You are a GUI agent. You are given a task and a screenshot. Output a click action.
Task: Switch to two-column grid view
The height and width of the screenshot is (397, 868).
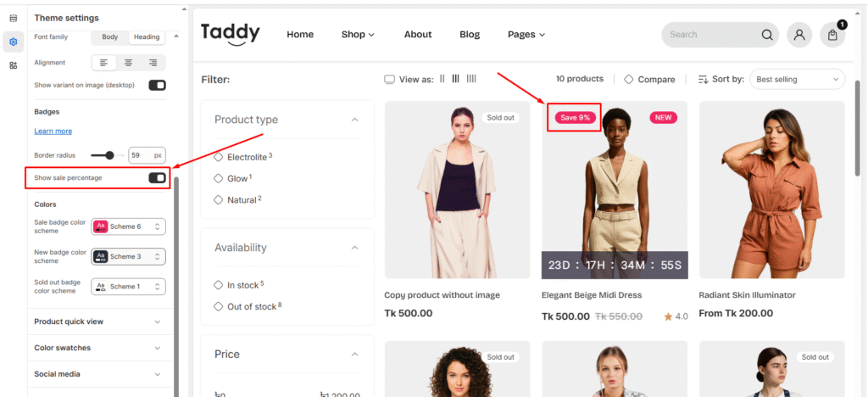[x=442, y=79]
